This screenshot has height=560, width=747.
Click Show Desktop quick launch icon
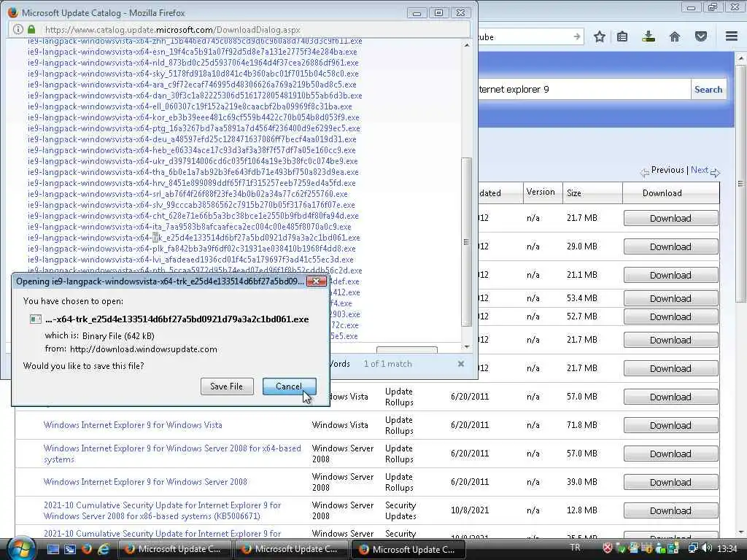[53, 549]
